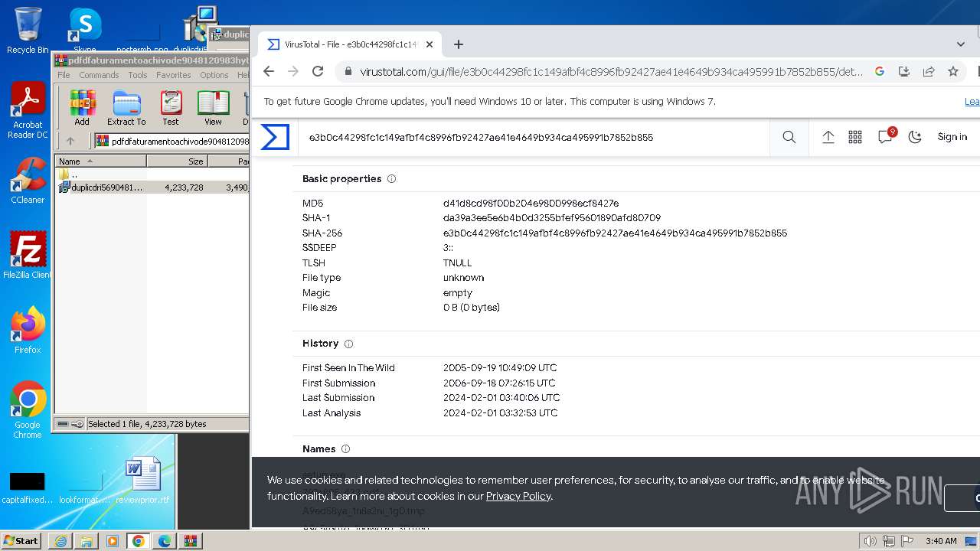The height and width of the screenshot is (551, 980).
Task: Click the WinRAR Extract To icon
Action: pos(126,108)
